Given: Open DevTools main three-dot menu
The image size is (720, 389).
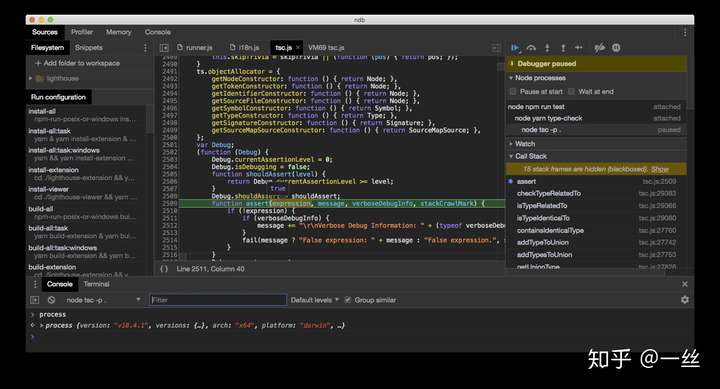Looking at the screenshot, I should pyautogui.click(x=685, y=32).
